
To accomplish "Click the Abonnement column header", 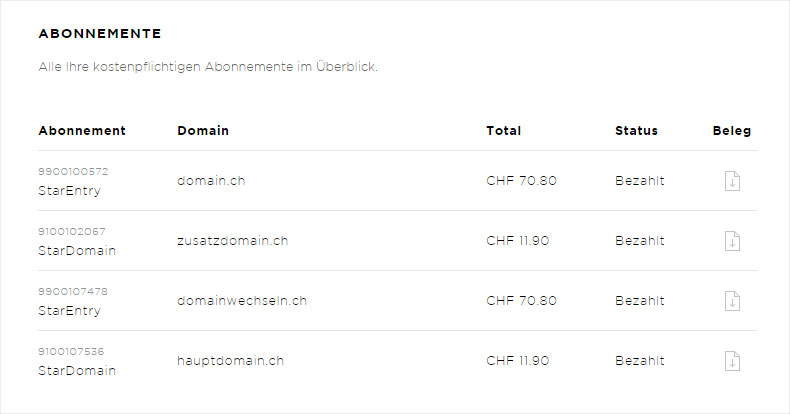I will (x=82, y=130).
